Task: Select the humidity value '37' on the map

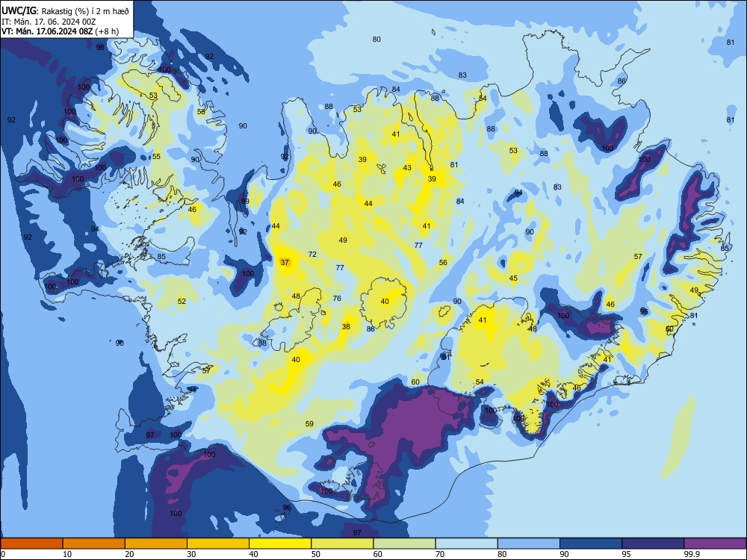Action: [x=285, y=262]
